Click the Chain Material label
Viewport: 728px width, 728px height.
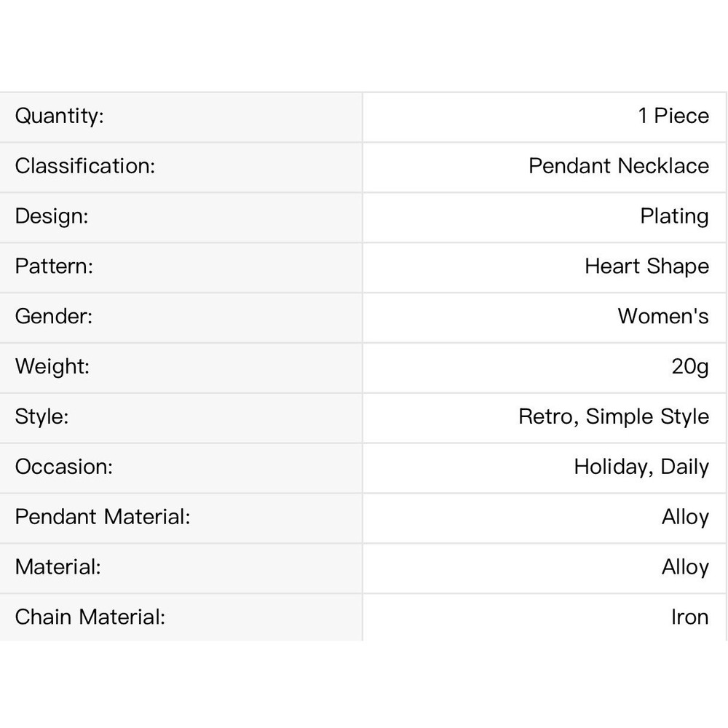90,617
